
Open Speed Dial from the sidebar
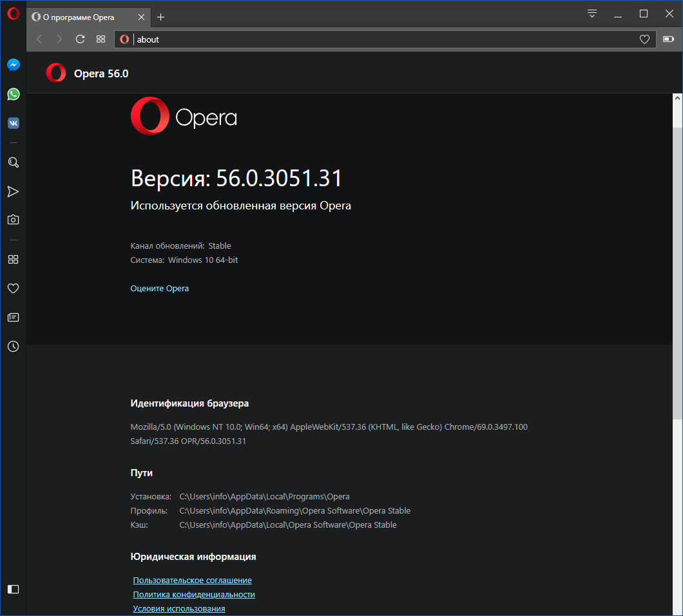click(x=13, y=260)
